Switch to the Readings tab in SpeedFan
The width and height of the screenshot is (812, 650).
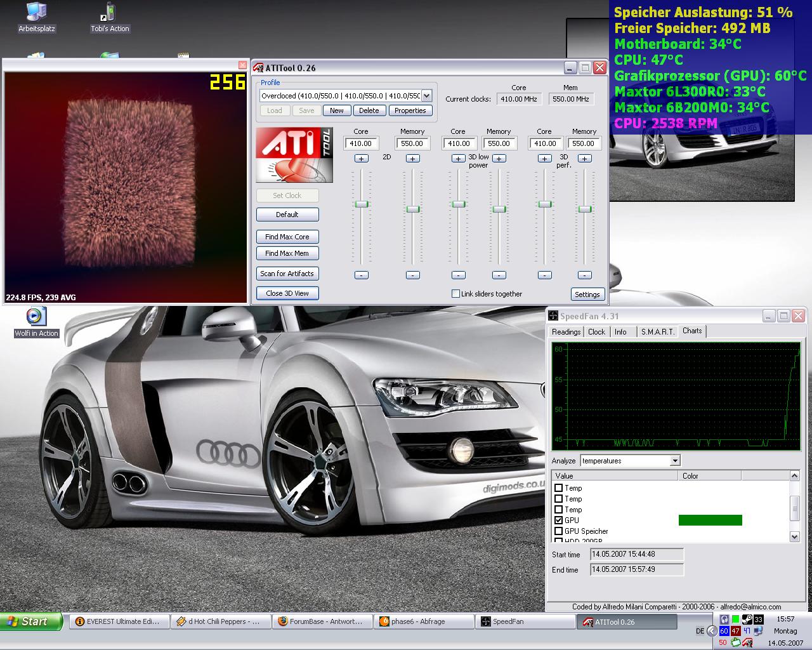click(566, 332)
